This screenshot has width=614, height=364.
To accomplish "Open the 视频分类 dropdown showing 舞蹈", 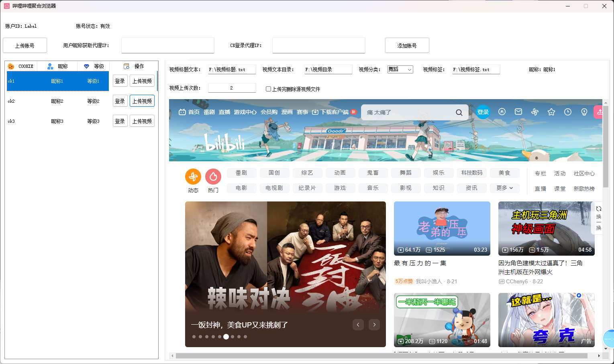I will tap(400, 69).
